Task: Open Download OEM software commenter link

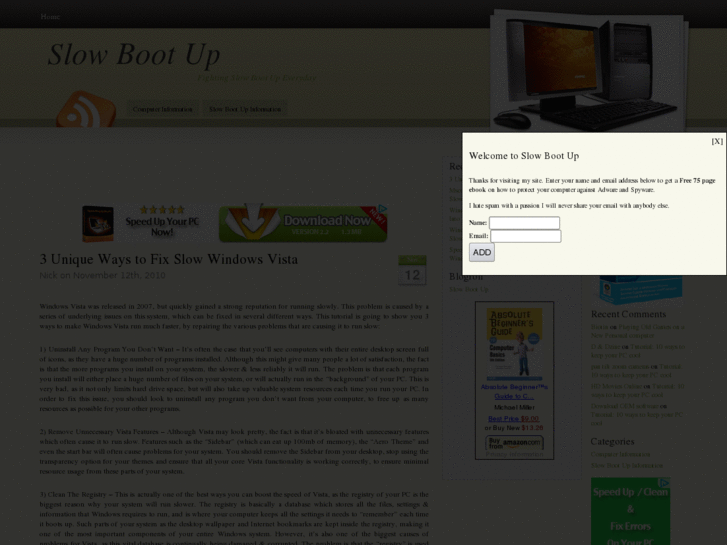Action: 624,406
